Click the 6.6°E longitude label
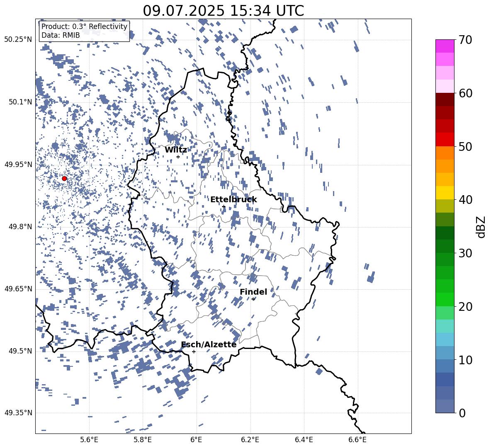 [x=357, y=440]
